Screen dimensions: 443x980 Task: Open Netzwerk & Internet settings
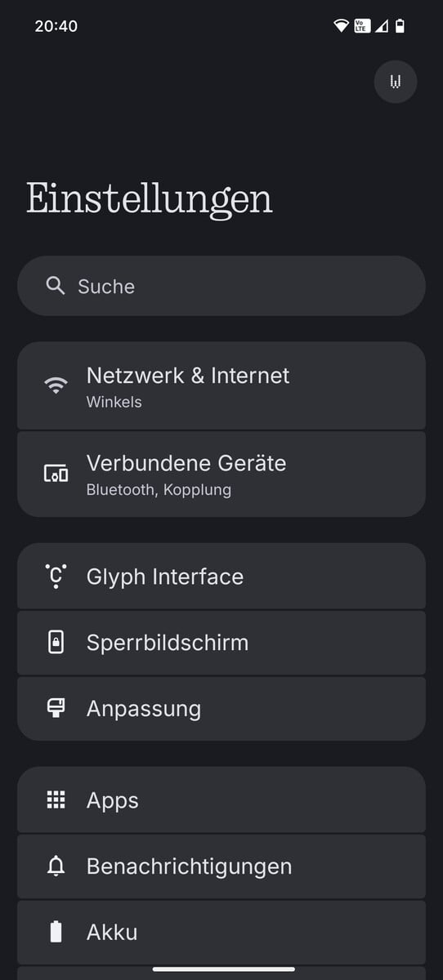[x=221, y=385]
